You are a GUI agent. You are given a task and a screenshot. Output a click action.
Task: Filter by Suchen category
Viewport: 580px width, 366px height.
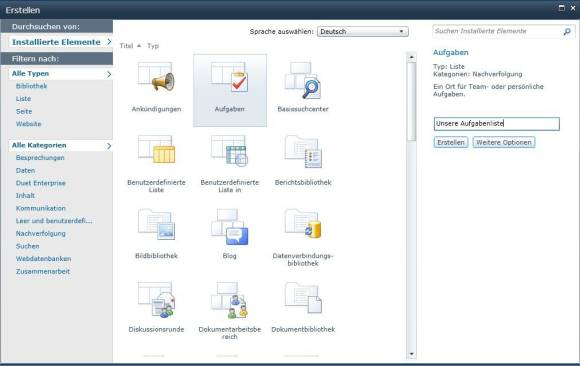27,246
